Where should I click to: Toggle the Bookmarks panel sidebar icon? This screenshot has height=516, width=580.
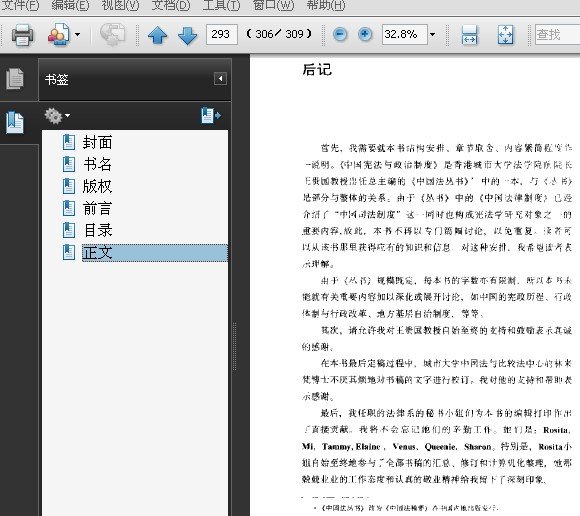click(x=15, y=122)
